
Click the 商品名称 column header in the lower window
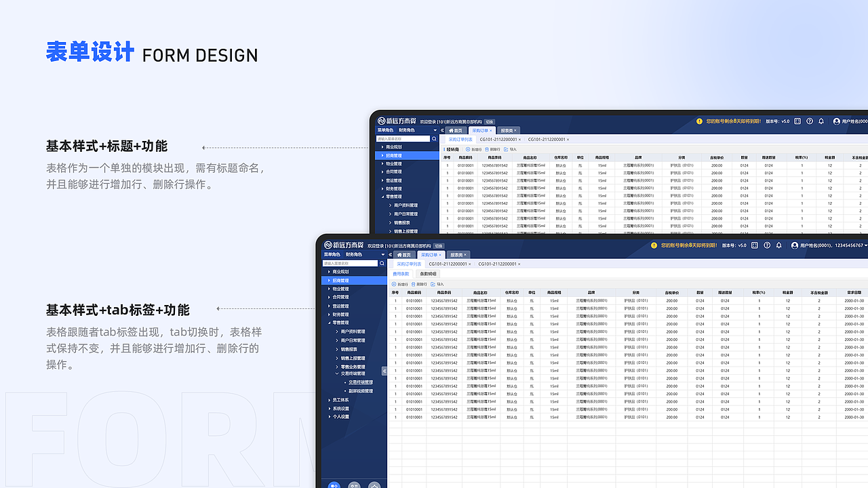click(x=479, y=293)
